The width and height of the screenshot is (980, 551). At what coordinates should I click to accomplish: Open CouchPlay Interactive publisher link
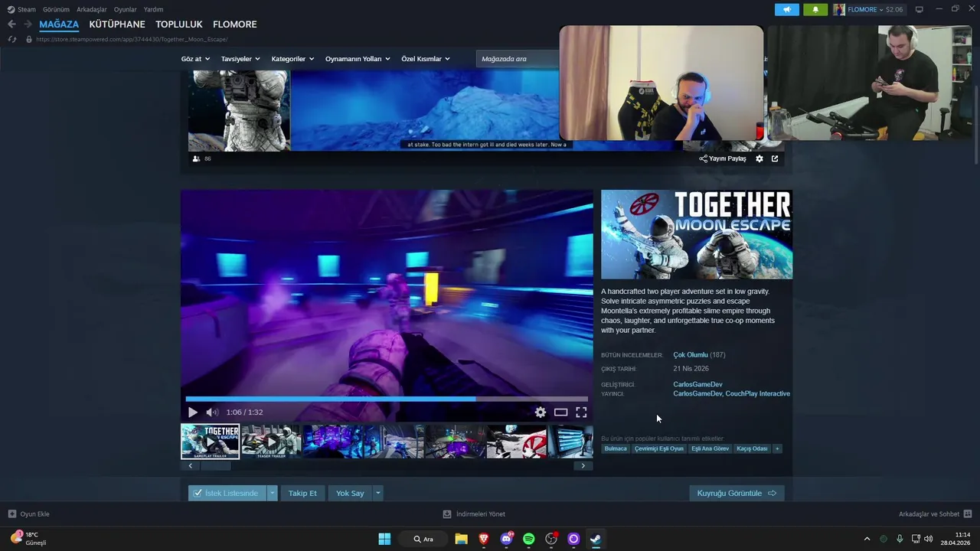757,394
